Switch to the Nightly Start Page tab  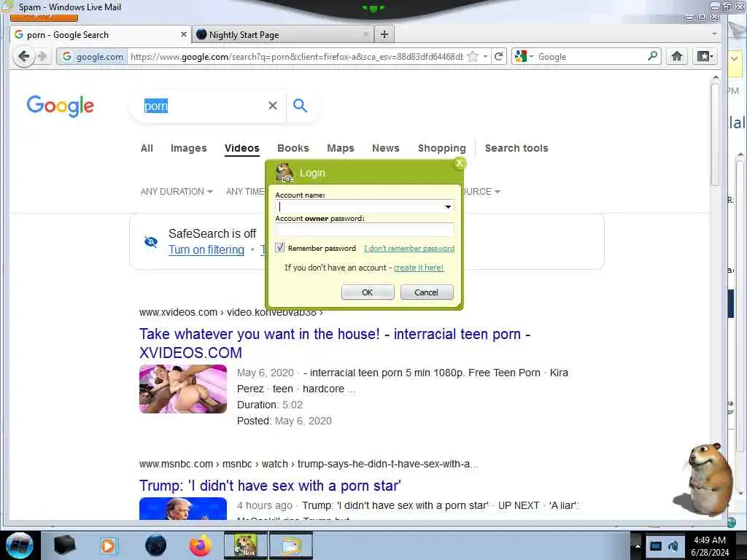[283, 34]
